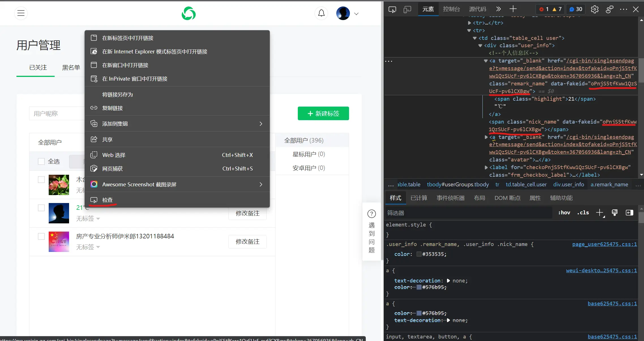Open DevTools settings gear

pyautogui.click(x=594, y=9)
